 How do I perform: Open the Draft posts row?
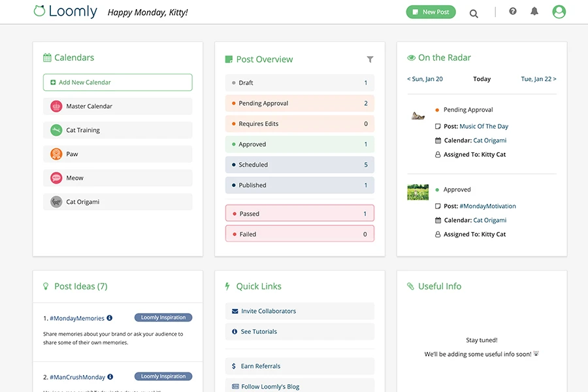coord(300,83)
